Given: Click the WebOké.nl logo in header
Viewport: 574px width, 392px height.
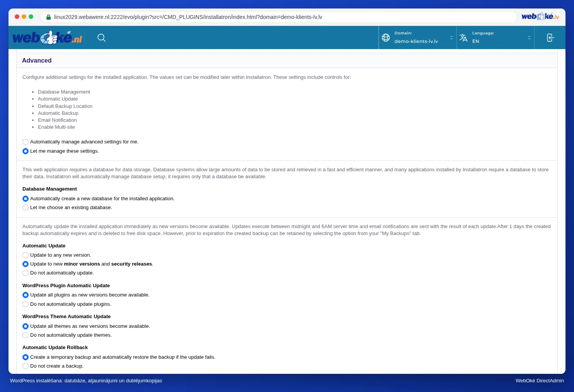Looking at the screenshot, I should [x=47, y=37].
